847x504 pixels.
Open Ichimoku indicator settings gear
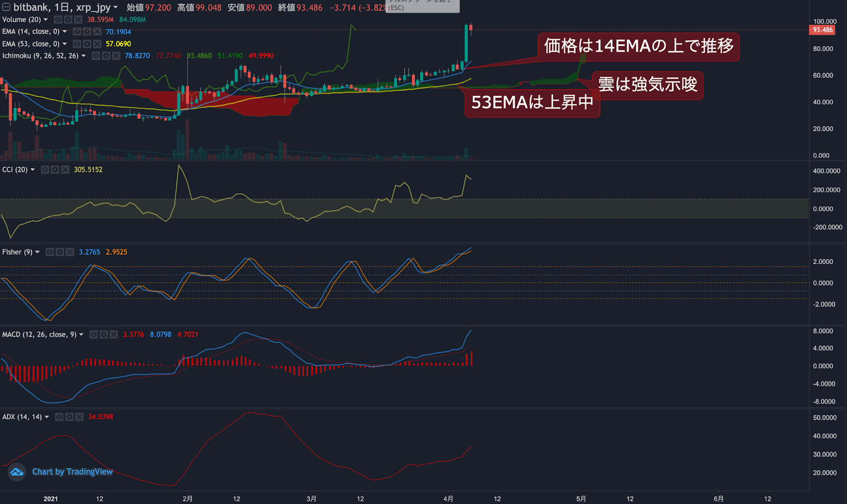[x=106, y=56]
